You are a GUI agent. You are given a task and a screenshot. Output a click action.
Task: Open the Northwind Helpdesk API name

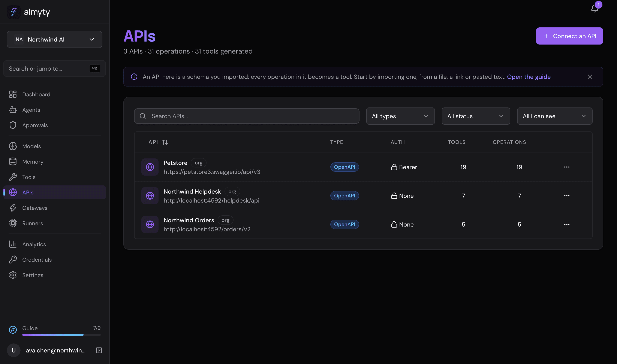tap(192, 191)
